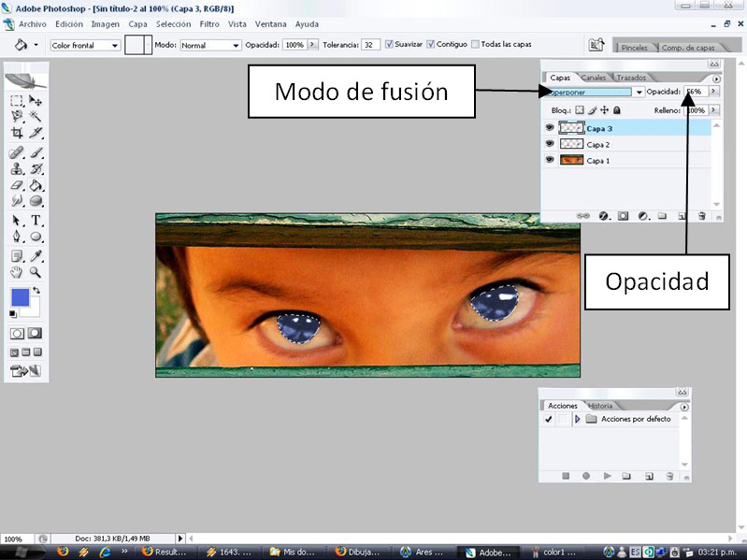Select the Pen tool
This screenshot has height=560, width=747.
click(17, 237)
